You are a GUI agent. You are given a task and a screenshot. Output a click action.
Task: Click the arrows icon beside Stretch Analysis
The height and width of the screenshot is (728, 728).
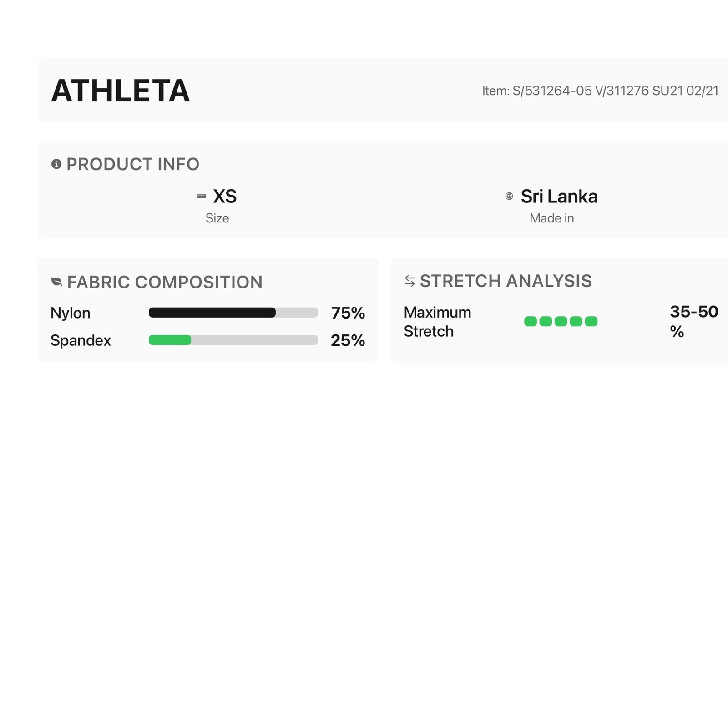pos(409,281)
